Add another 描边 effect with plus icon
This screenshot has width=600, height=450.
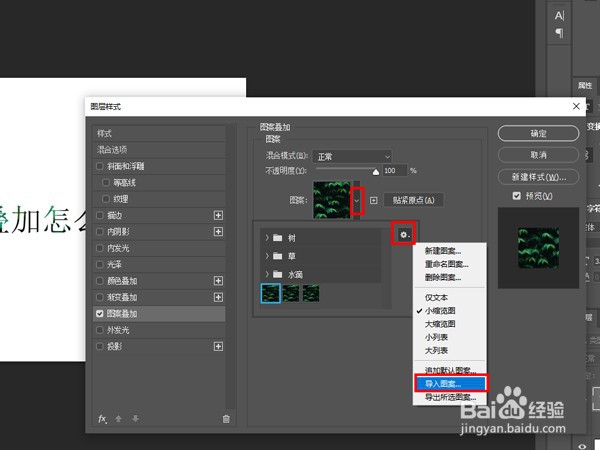218,215
